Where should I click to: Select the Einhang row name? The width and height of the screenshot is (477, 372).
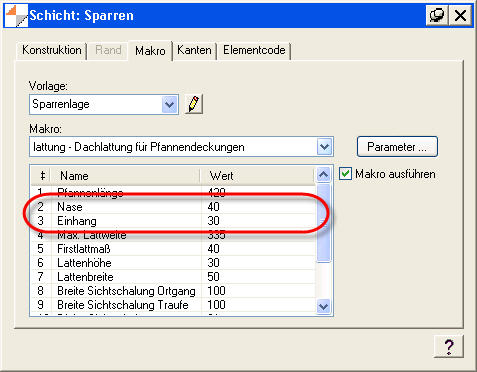click(x=77, y=221)
